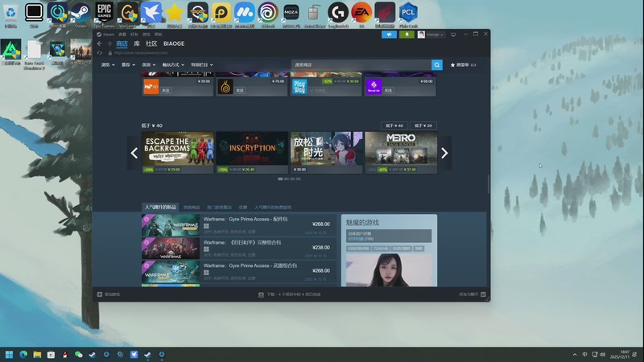
Task: Open the Inscryption game thumbnail
Action: click(252, 149)
